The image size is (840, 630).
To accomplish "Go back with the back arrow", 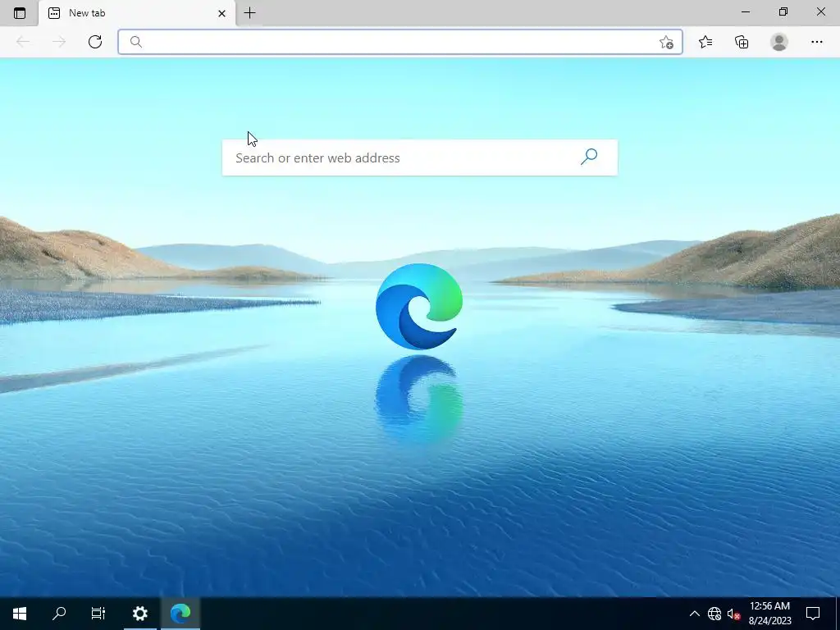I will coord(22,42).
